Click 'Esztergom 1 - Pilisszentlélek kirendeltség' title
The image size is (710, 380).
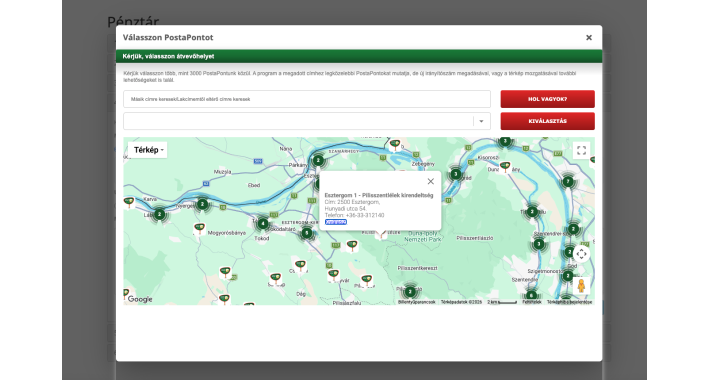coord(379,195)
